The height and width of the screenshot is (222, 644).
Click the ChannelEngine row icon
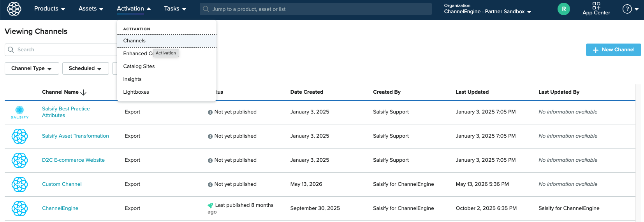(x=19, y=208)
